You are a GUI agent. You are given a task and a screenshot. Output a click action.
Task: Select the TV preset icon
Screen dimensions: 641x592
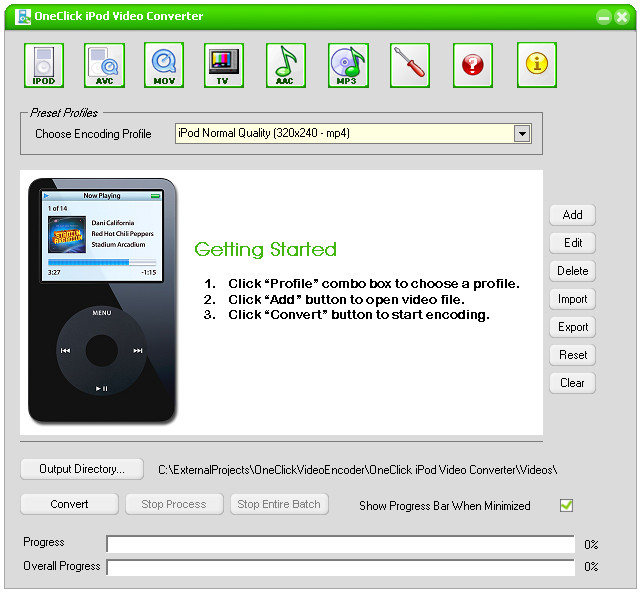tap(224, 65)
